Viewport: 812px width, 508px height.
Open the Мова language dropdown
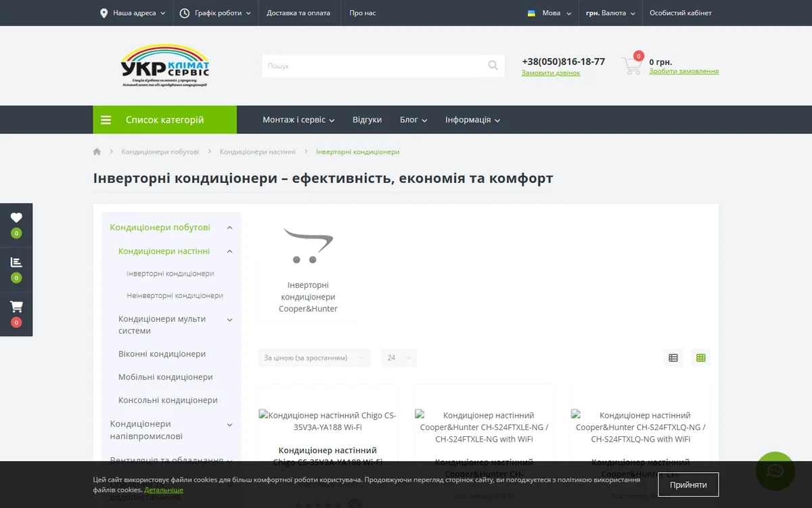549,13
